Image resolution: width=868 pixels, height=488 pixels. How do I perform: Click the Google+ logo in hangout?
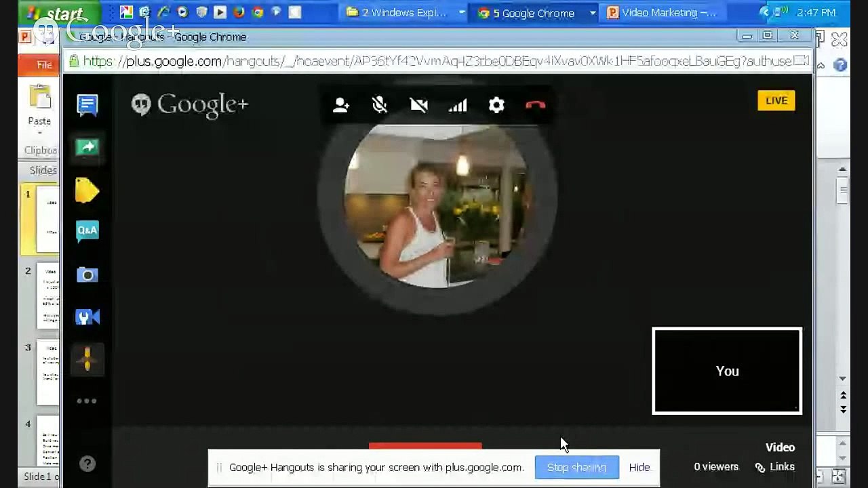point(190,105)
